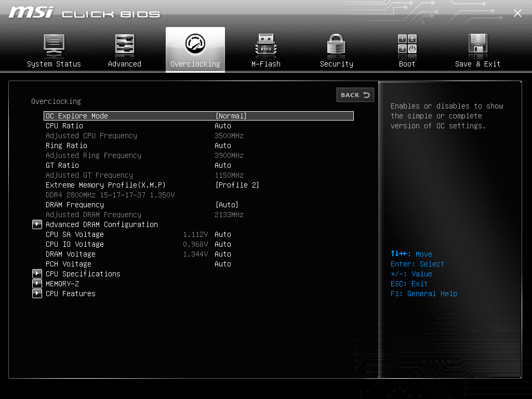
Task: Open Advanced DRAM Configuration submenu text
Action: click(102, 224)
